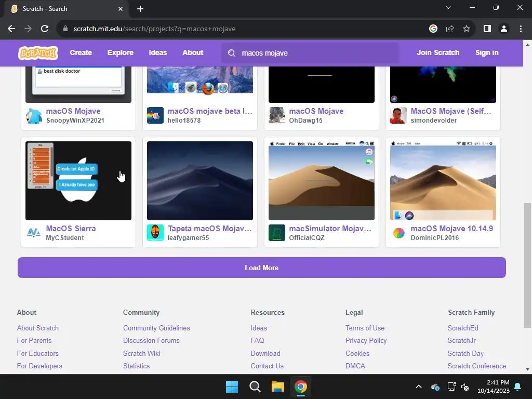Click OhDawg15 avatar icon
The height and width of the screenshot is (399, 532).
(x=277, y=116)
